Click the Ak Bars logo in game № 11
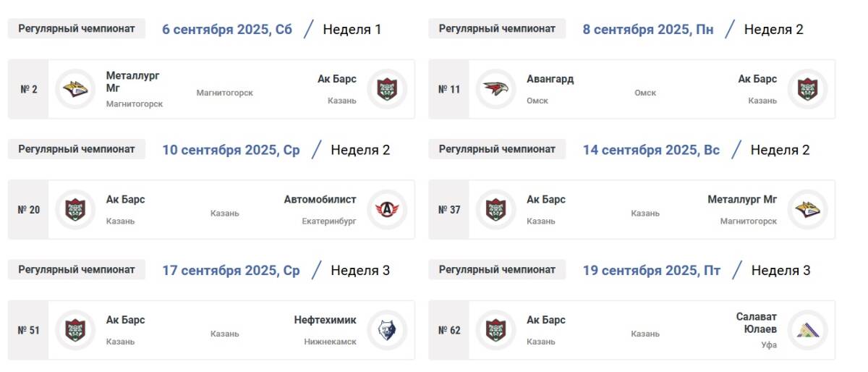 [x=807, y=89]
